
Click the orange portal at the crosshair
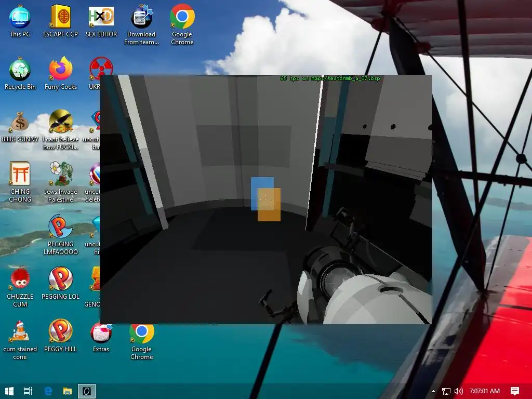point(269,205)
